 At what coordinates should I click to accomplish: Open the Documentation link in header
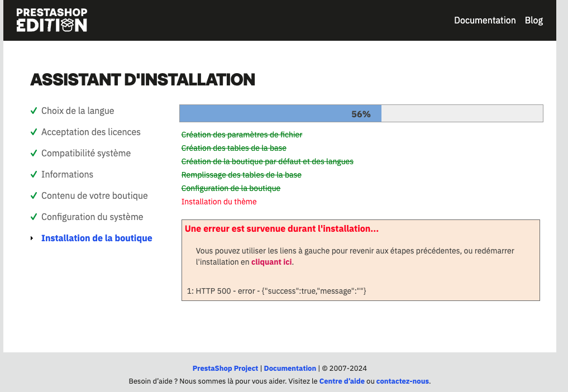click(484, 20)
